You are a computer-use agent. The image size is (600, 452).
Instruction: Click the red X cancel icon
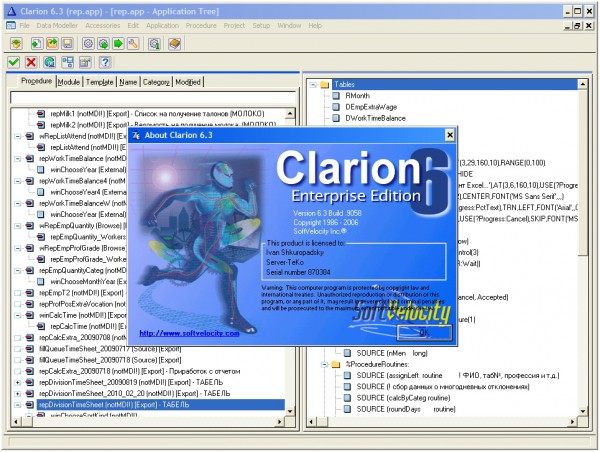31,62
